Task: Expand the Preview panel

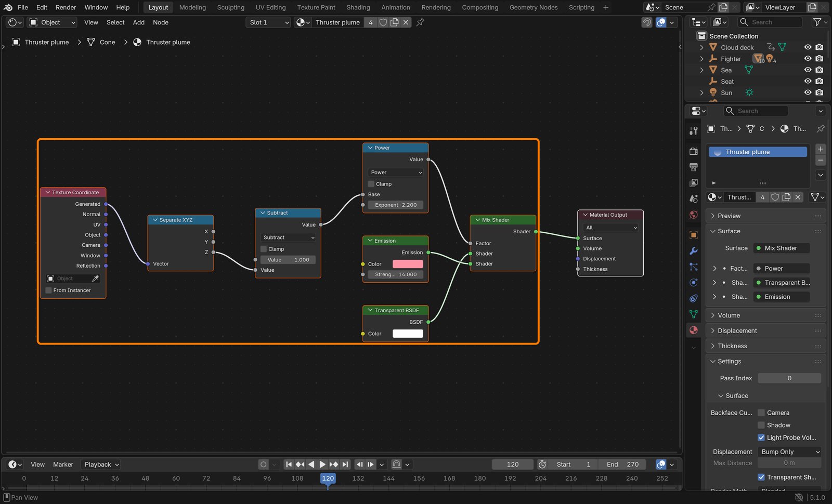Action: tap(765, 216)
